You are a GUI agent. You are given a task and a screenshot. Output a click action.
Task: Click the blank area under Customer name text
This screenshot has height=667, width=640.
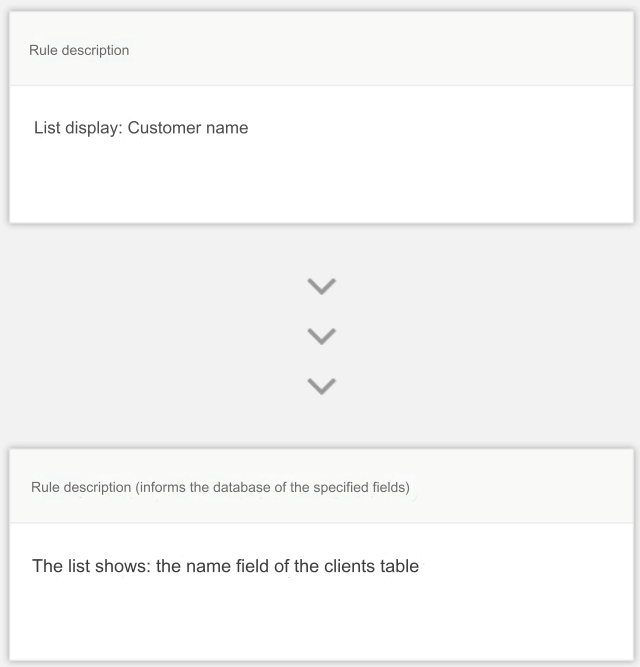(321, 183)
